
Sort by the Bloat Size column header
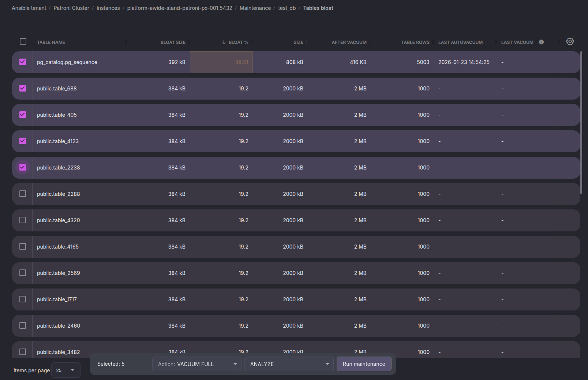click(x=173, y=42)
